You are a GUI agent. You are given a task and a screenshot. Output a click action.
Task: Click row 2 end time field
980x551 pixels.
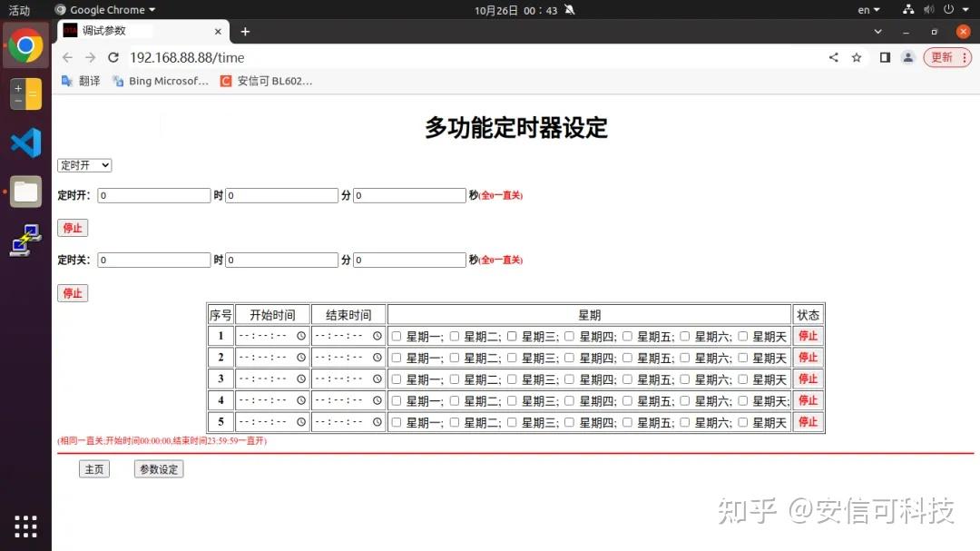tap(348, 357)
